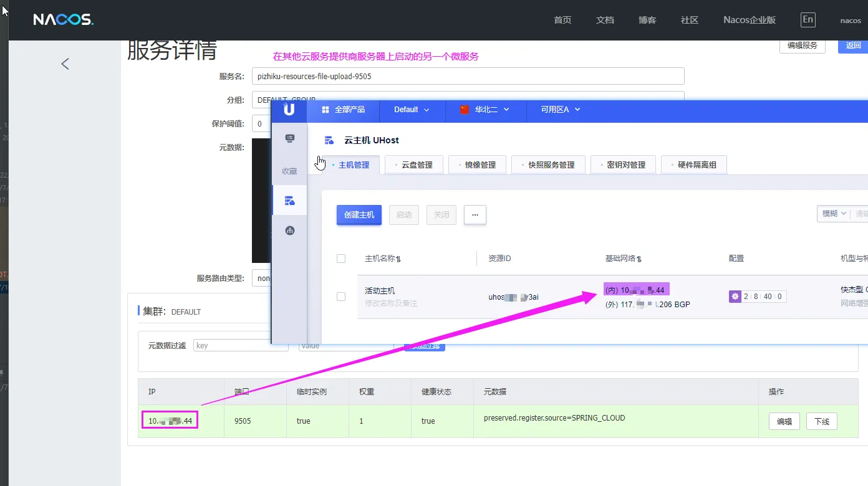Click the internal IP ending .44 in UHost
This screenshot has height=486, width=868.
tap(636, 290)
